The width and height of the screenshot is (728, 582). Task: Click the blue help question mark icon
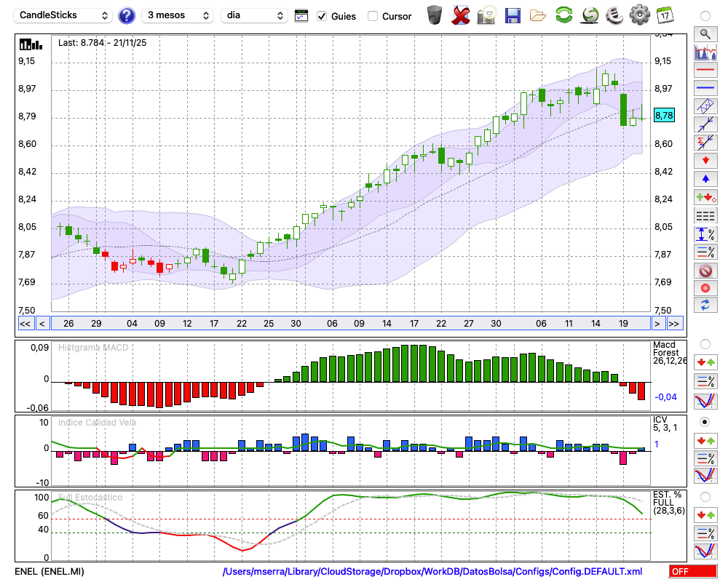[126, 15]
